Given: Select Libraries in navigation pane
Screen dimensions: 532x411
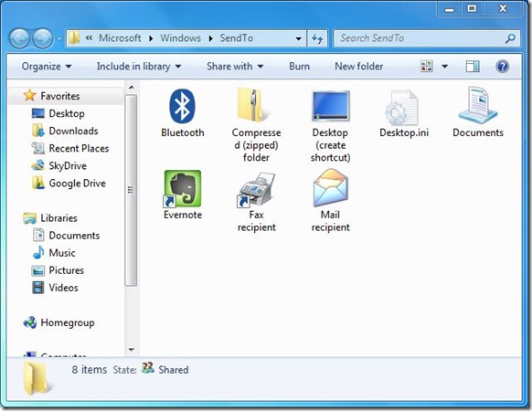Looking at the screenshot, I should pos(59,217).
